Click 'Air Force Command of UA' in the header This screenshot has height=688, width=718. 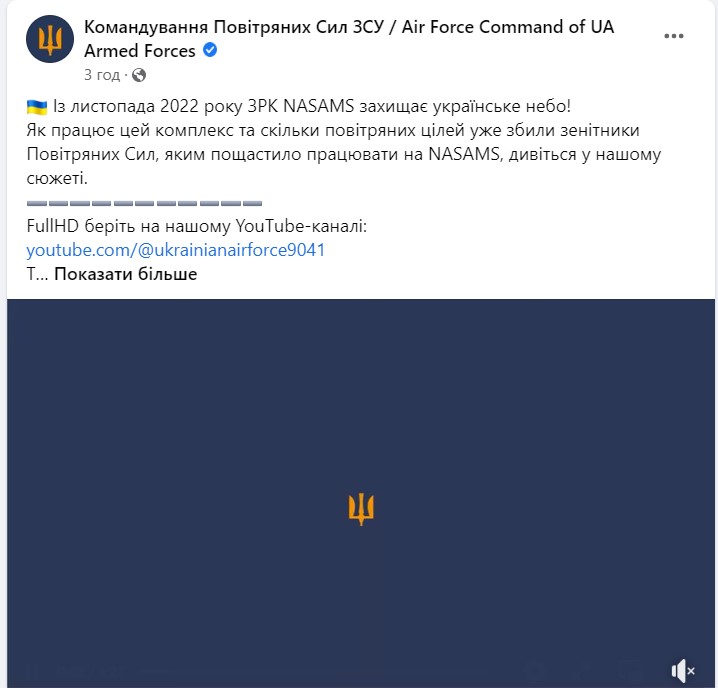[x=508, y=27]
